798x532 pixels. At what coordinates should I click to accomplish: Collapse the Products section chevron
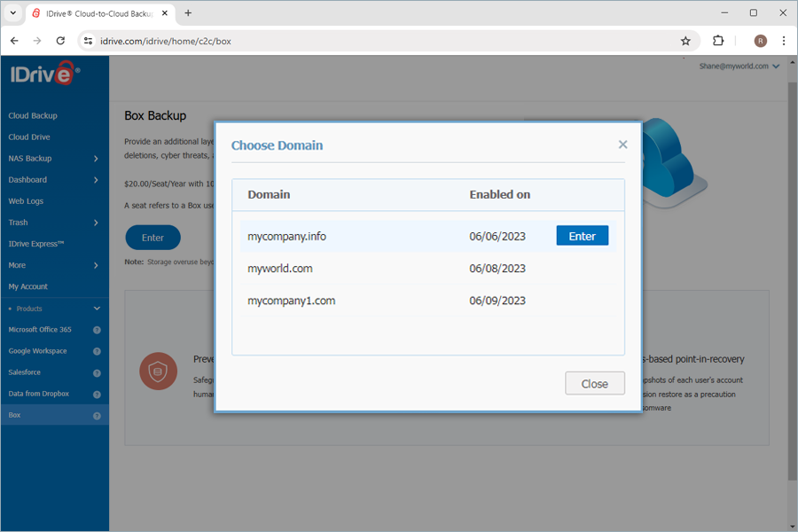tap(97, 309)
